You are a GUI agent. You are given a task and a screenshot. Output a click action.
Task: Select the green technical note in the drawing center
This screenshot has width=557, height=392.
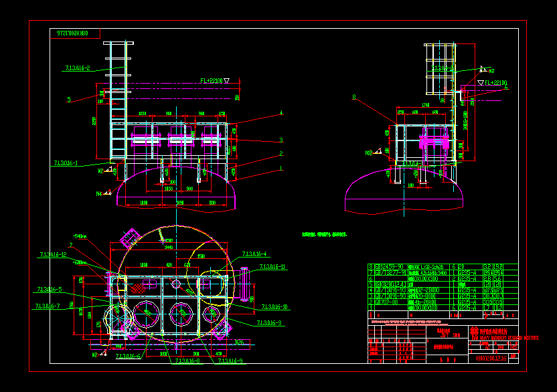coord(324,235)
